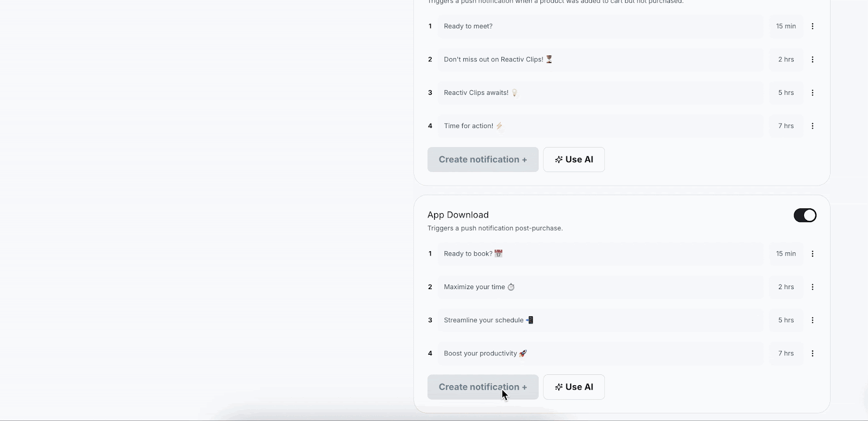Click the 5 hrs delay on 'Reactiv Clips awaits!'

[x=786, y=93]
